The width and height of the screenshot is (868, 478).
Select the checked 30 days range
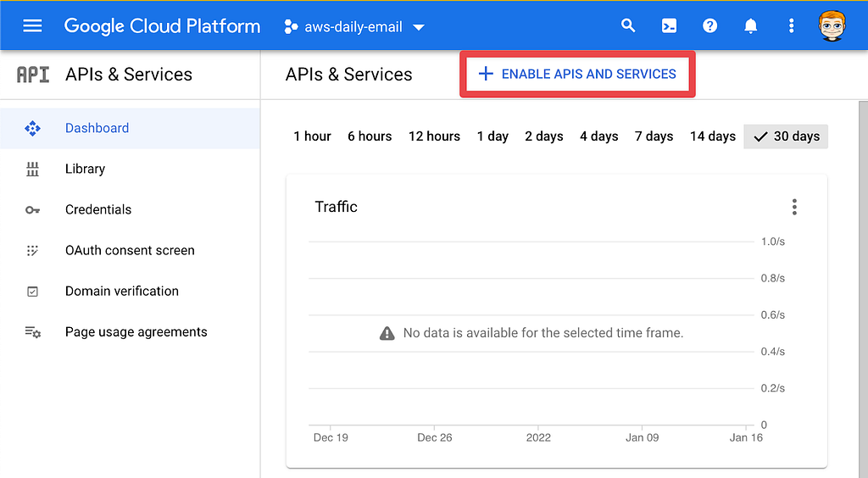(x=786, y=136)
